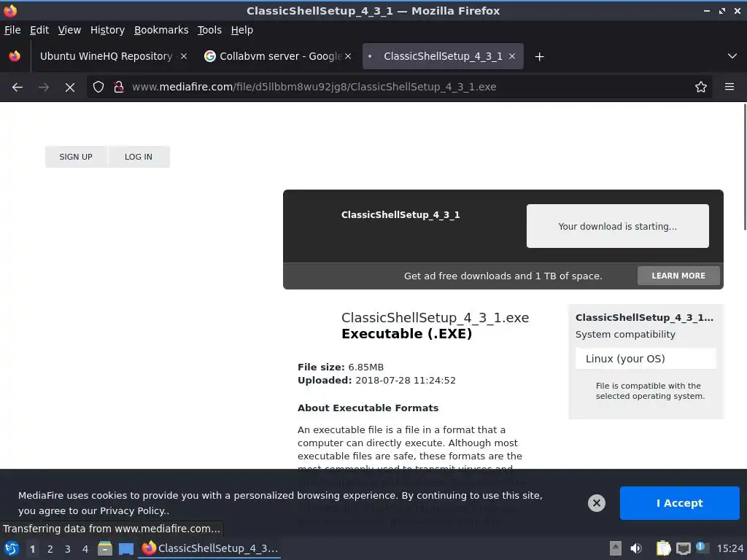Viewport: 747px width, 560px height.
Task: Click the ClassicShellSetup_4_3_1.exe file name heading
Action: coord(435,318)
